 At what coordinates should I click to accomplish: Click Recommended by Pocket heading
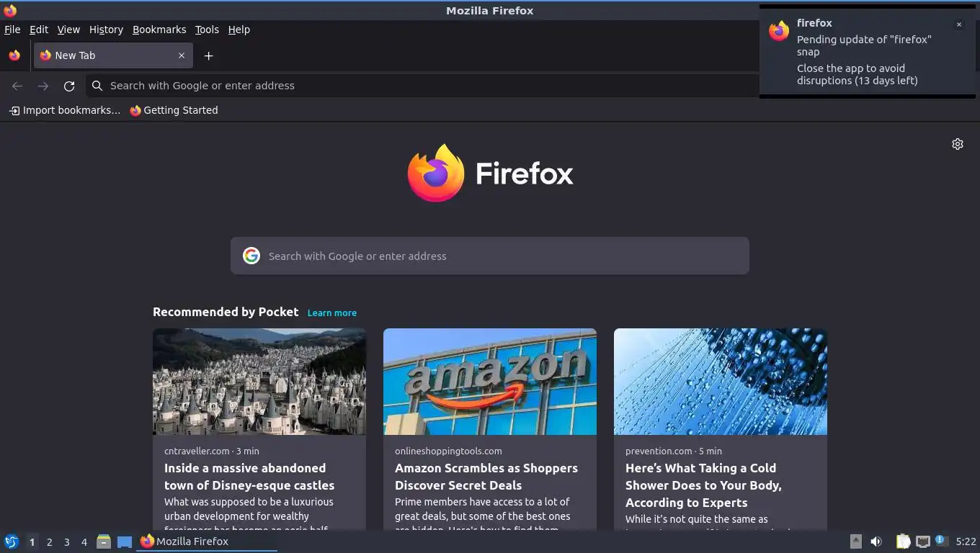[x=226, y=312]
